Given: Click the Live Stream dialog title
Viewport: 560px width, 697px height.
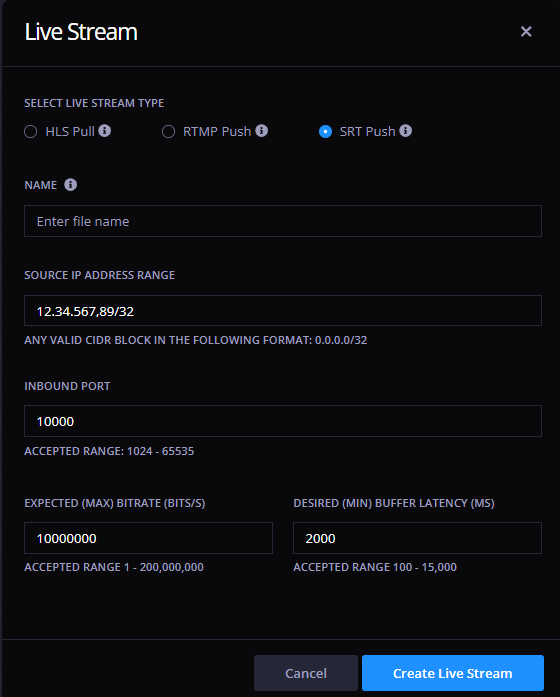Looking at the screenshot, I should click(81, 32).
